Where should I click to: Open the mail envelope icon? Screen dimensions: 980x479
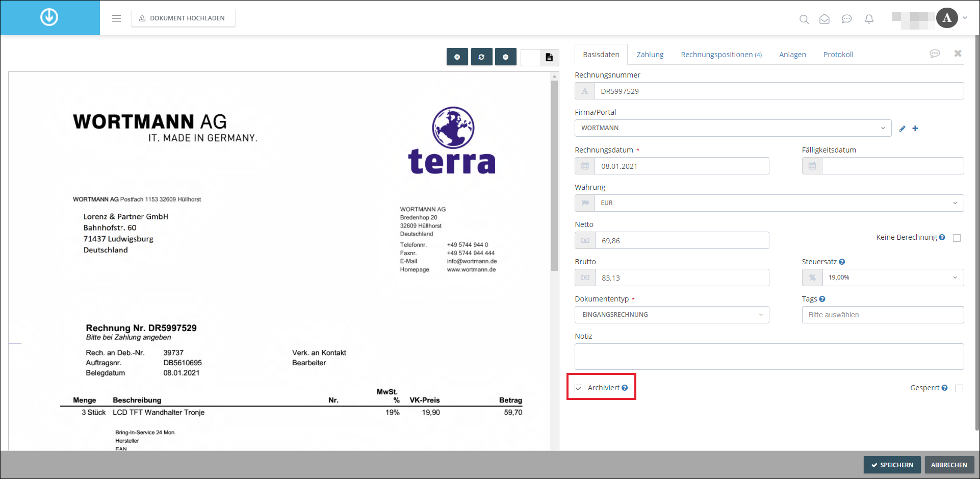tap(824, 19)
